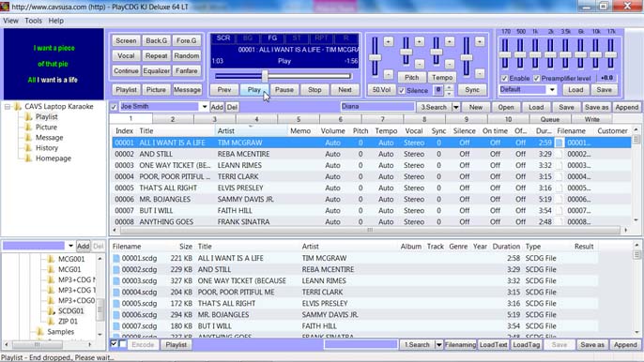Expand the Joe Smith singer dropdown
The height and width of the screenshot is (362, 644).
(204, 107)
